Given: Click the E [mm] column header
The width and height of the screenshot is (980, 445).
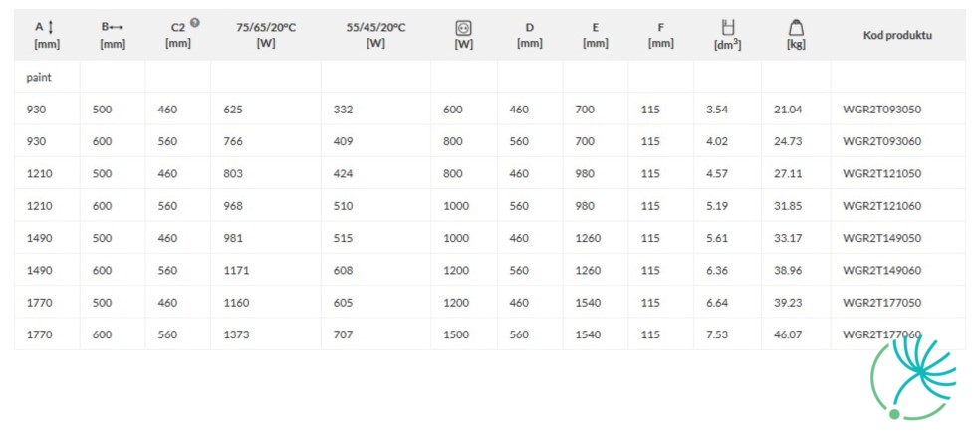Looking at the screenshot, I should (595, 35).
